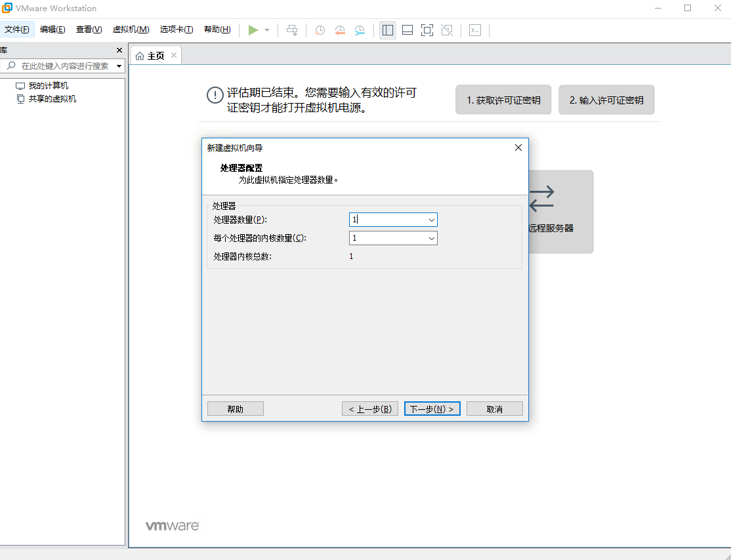Click 2. 输入许可证密钥 button

click(x=606, y=100)
